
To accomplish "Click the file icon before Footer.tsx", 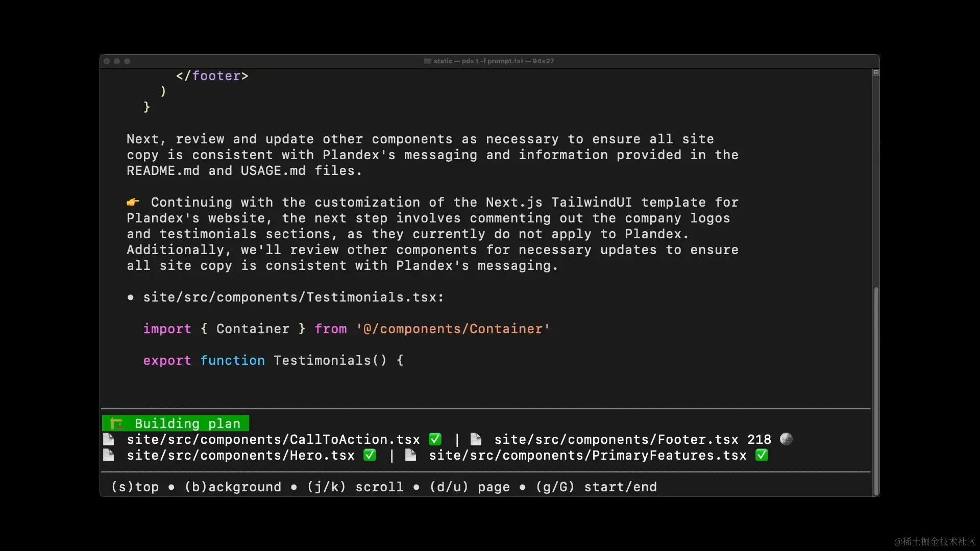I will (476, 439).
